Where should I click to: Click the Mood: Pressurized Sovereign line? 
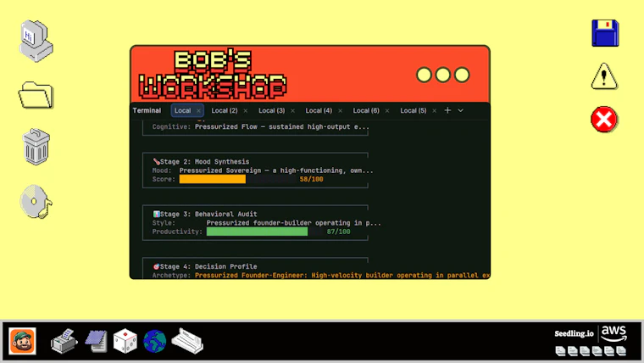pyautogui.click(x=263, y=170)
